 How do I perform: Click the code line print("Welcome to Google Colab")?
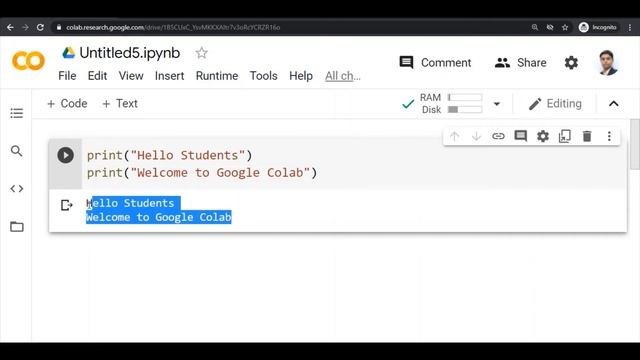tap(202, 173)
